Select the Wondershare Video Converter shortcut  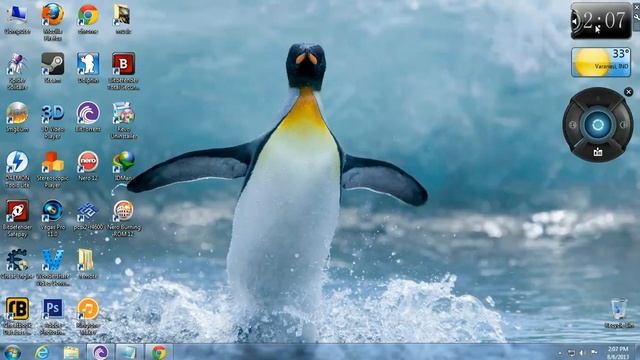click(x=53, y=267)
